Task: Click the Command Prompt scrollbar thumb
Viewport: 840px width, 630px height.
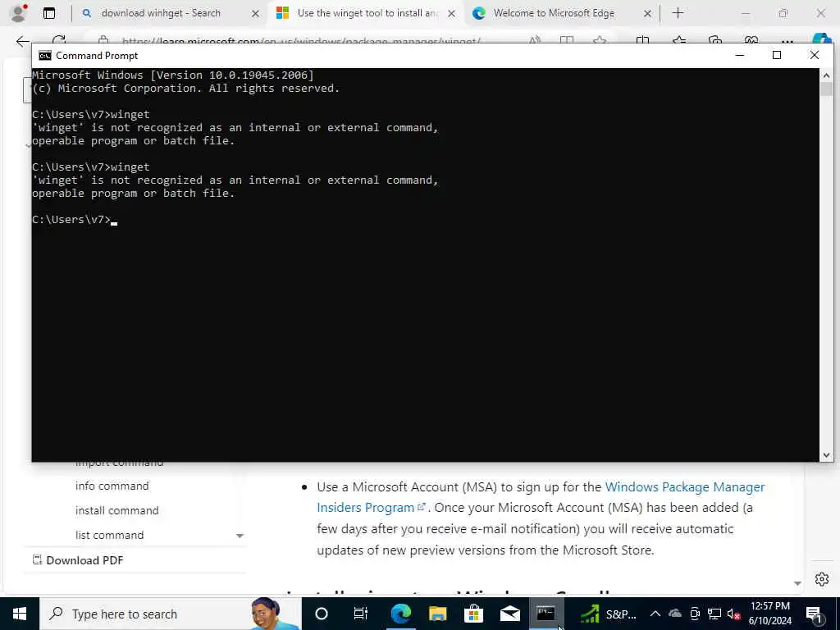Action: pyautogui.click(x=826, y=89)
